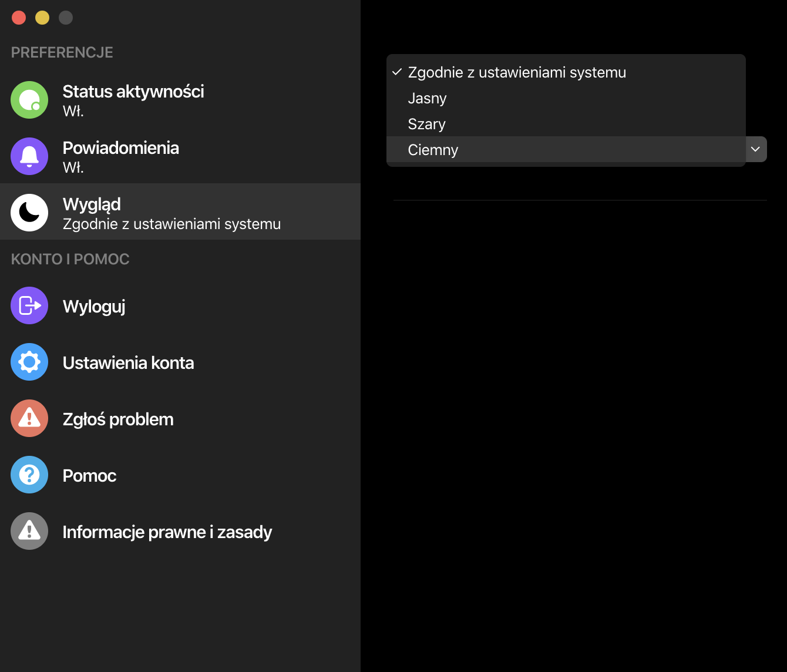The height and width of the screenshot is (672, 787).
Task: Click the blue Pomoc question mark icon
Action: pyautogui.click(x=29, y=475)
